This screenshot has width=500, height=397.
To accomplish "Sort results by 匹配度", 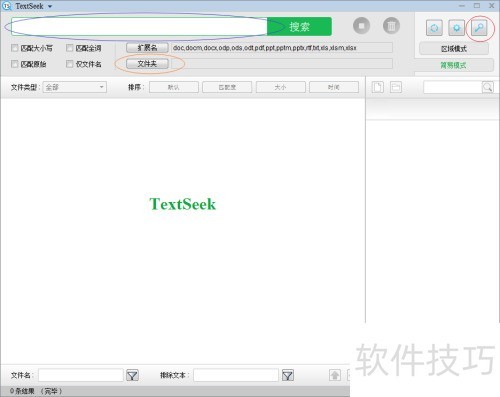I will (x=227, y=87).
